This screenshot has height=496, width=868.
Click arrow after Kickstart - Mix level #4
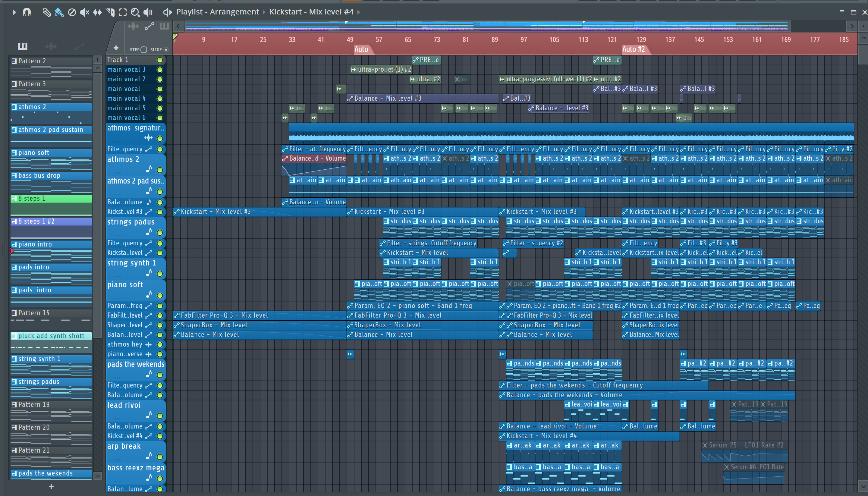358,12
